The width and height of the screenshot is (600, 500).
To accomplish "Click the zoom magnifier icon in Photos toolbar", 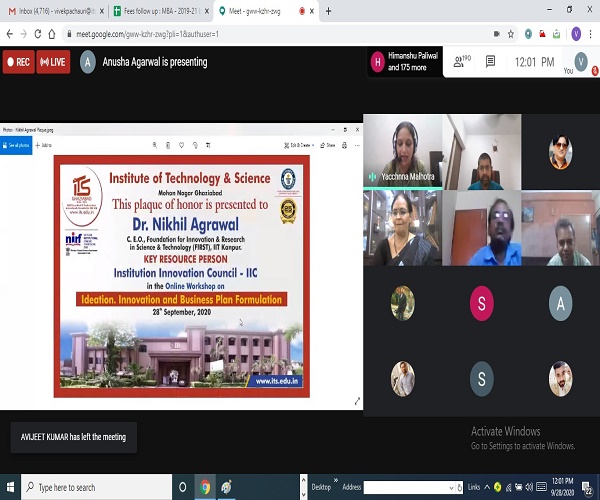I will click(155, 145).
